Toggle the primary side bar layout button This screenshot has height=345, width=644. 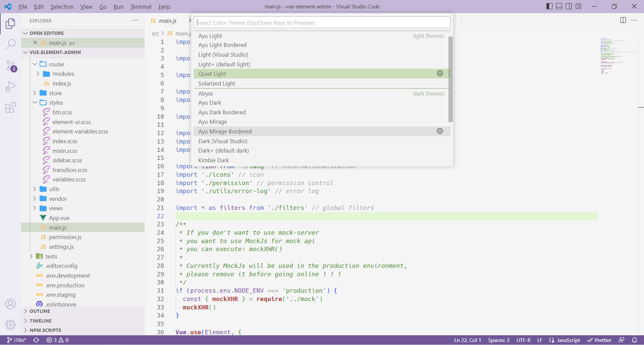(549, 6)
